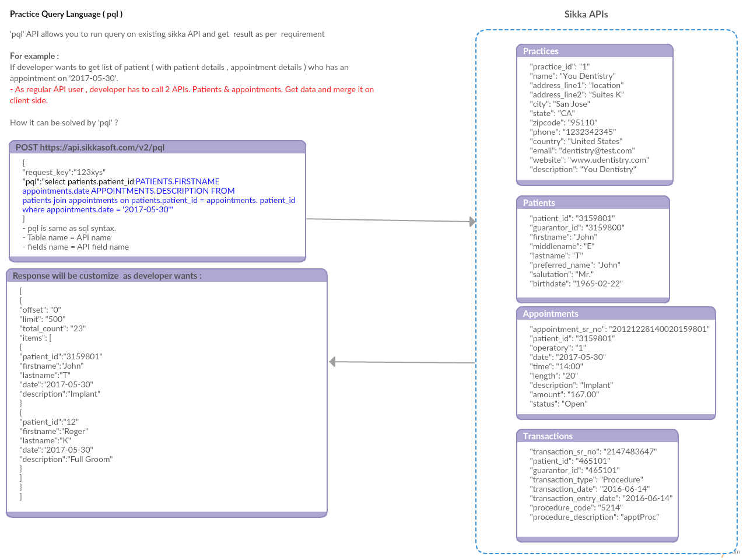Select the Patients card header
Image resolution: width=743 pixels, height=560 pixels.
click(x=593, y=203)
